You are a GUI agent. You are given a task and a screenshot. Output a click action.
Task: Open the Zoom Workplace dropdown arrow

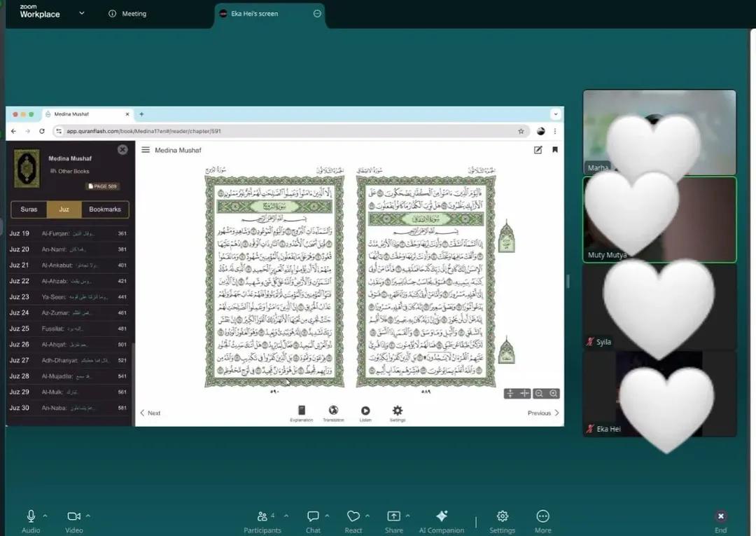[82, 13]
